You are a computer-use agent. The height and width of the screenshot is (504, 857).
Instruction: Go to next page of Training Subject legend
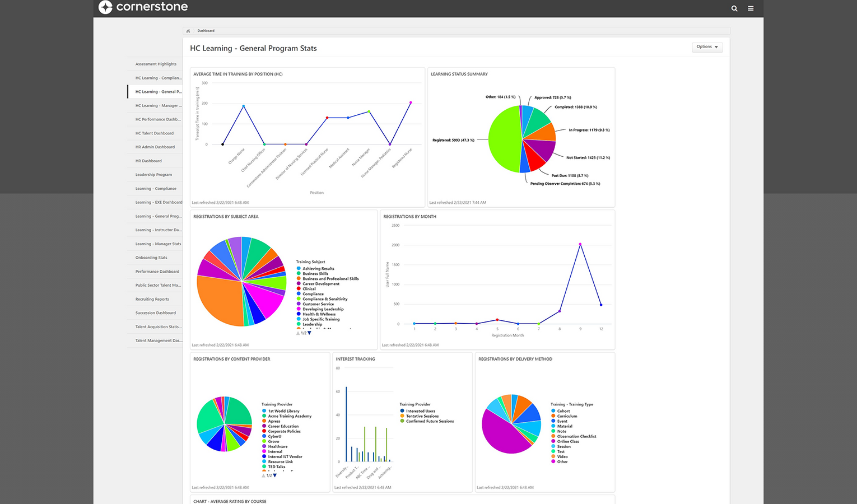pos(309,333)
